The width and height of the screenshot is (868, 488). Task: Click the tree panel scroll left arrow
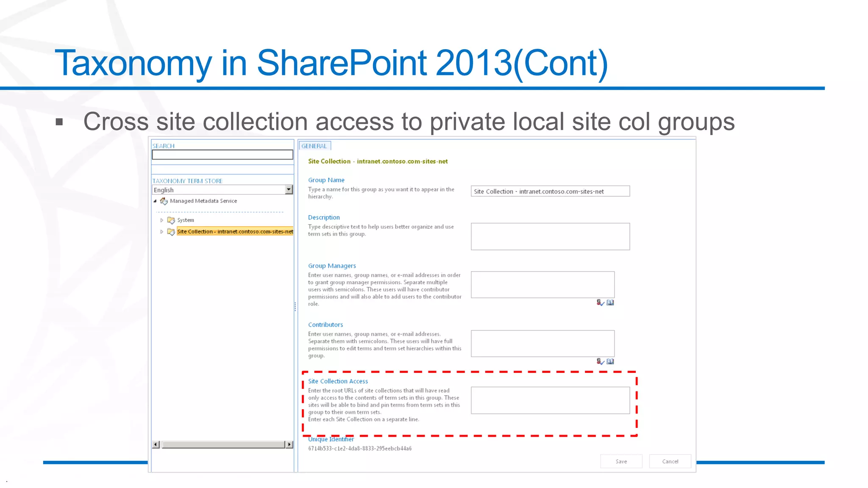pyautogui.click(x=156, y=444)
